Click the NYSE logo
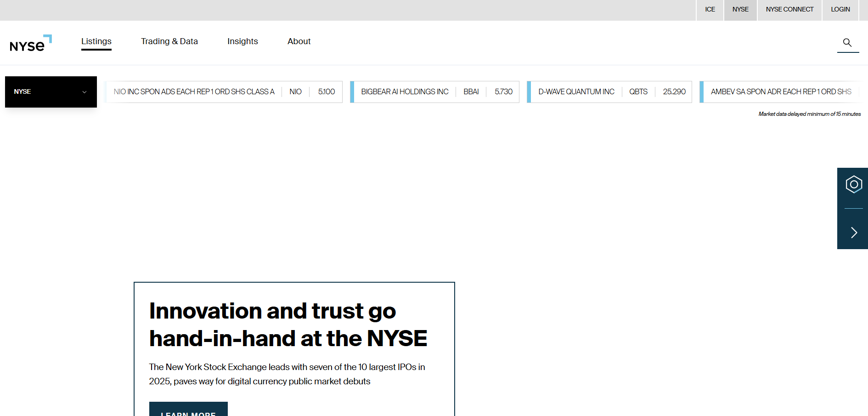 (30, 44)
